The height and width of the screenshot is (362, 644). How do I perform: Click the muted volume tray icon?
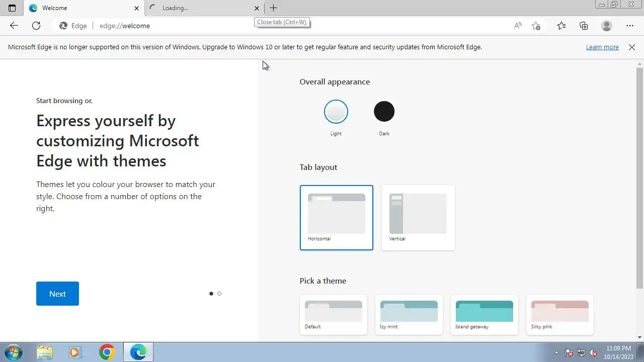tap(593, 353)
